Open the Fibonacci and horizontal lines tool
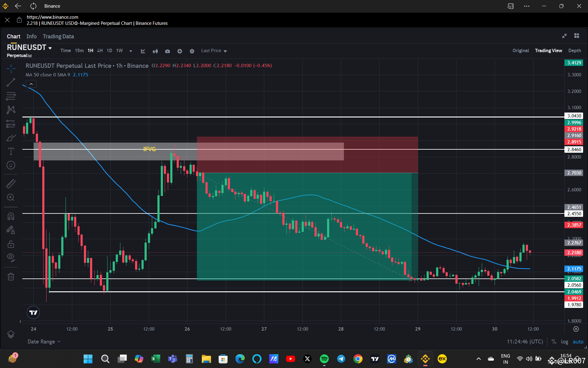The width and height of the screenshot is (588, 368). pyautogui.click(x=11, y=96)
